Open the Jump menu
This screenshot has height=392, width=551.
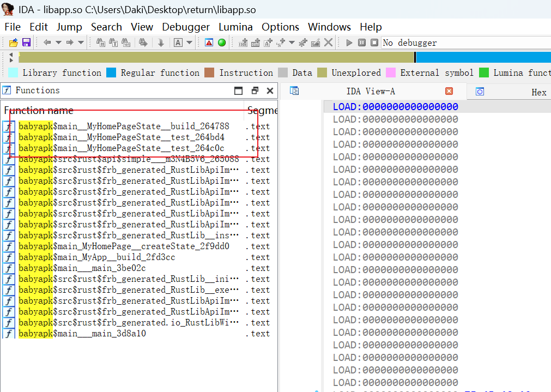tap(69, 27)
